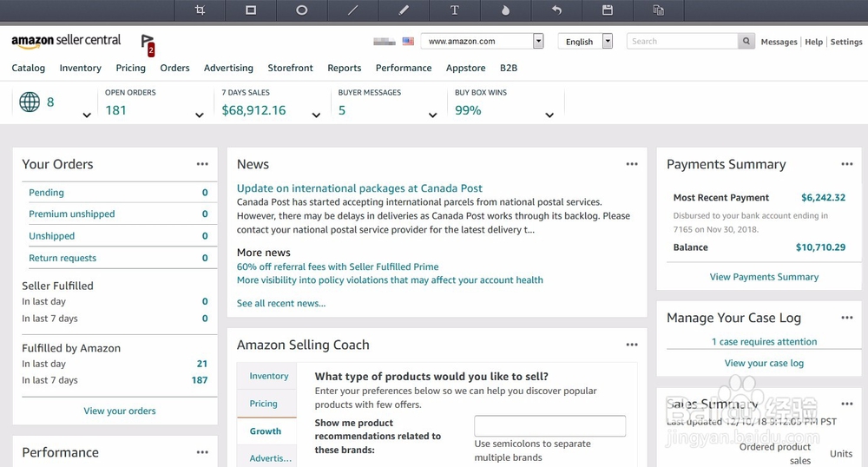This screenshot has width=868, height=467.
Task: Open the flag notifications icon
Action: [148, 44]
